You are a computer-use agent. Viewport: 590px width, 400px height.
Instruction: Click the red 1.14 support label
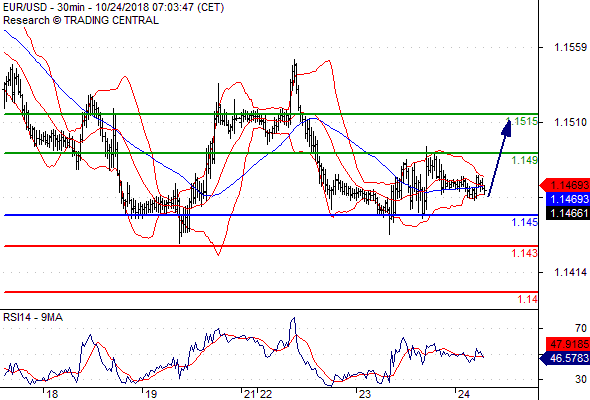pyautogui.click(x=528, y=299)
